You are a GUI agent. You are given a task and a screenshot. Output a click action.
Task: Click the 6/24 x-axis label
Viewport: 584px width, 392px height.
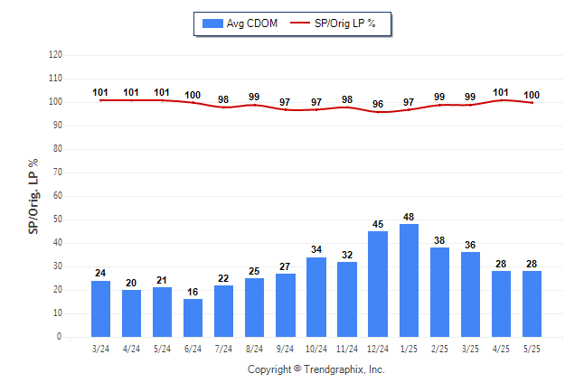click(x=193, y=350)
